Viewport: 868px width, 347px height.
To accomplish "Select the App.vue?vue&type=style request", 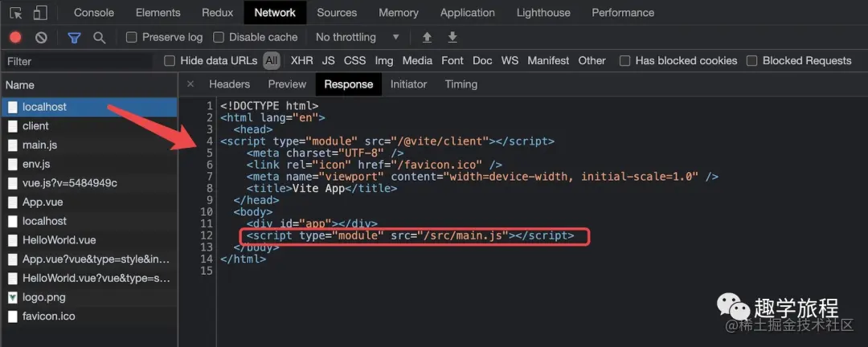I will pyautogui.click(x=88, y=259).
